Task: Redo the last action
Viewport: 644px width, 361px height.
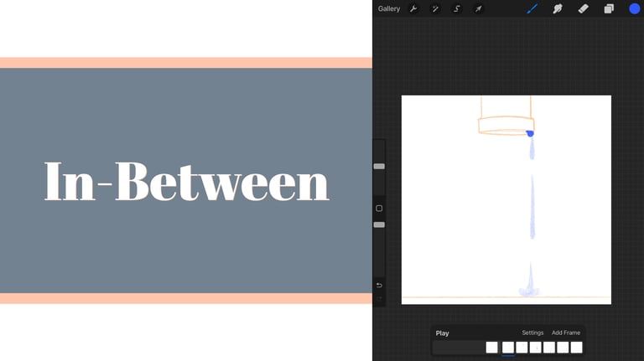Action: [x=379, y=299]
